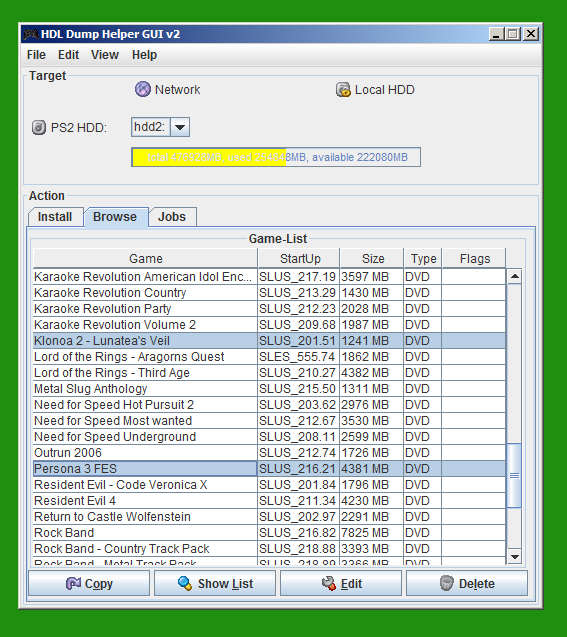Click the Flags column header
Viewport: 567px width, 637px height.
(x=474, y=259)
